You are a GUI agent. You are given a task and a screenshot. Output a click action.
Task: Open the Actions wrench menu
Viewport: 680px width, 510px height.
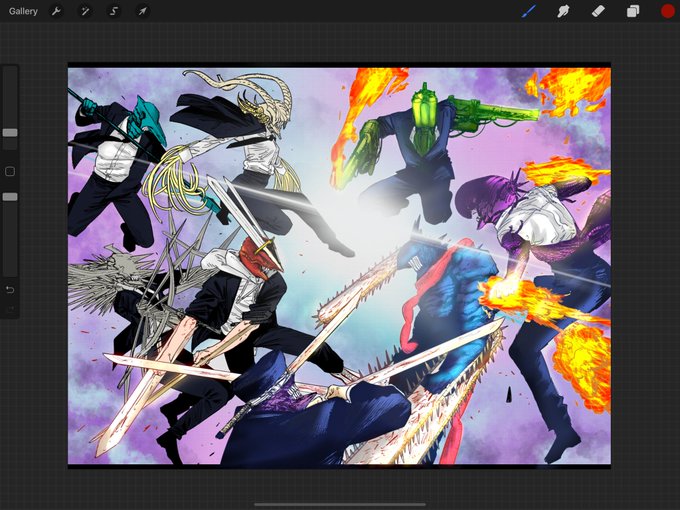point(56,11)
